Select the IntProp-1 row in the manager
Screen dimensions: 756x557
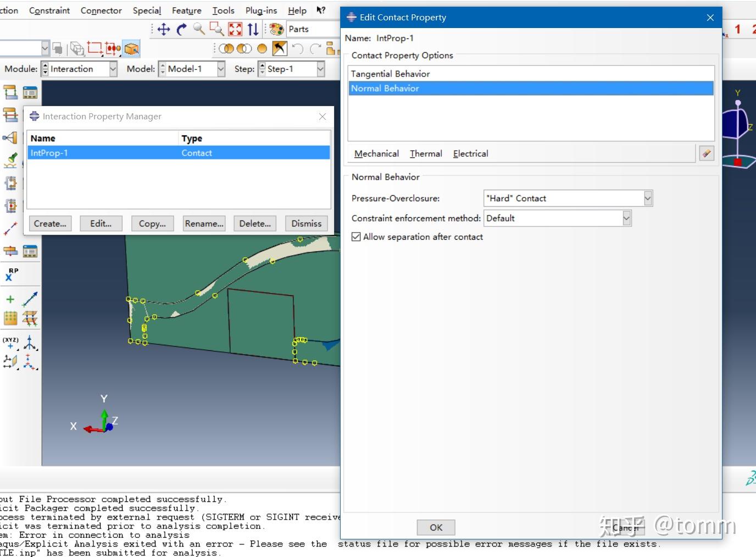pos(49,152)
